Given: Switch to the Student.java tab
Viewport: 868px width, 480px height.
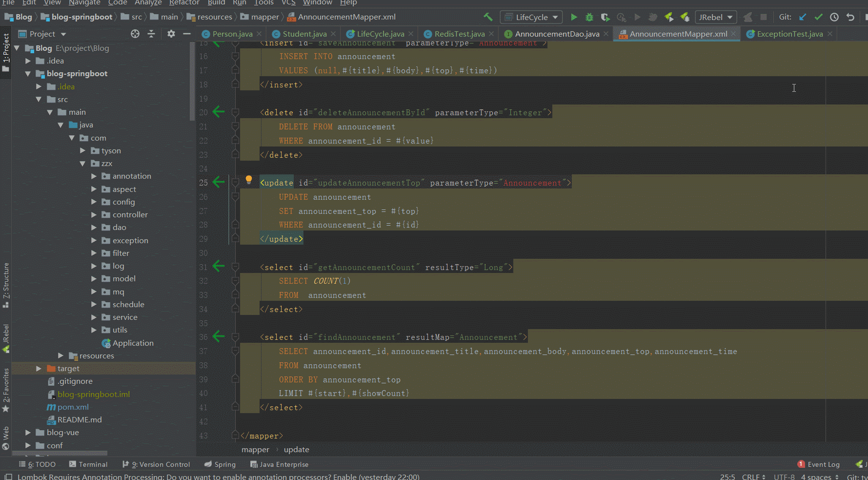Looking at the screenshot, I should [304, 34].
